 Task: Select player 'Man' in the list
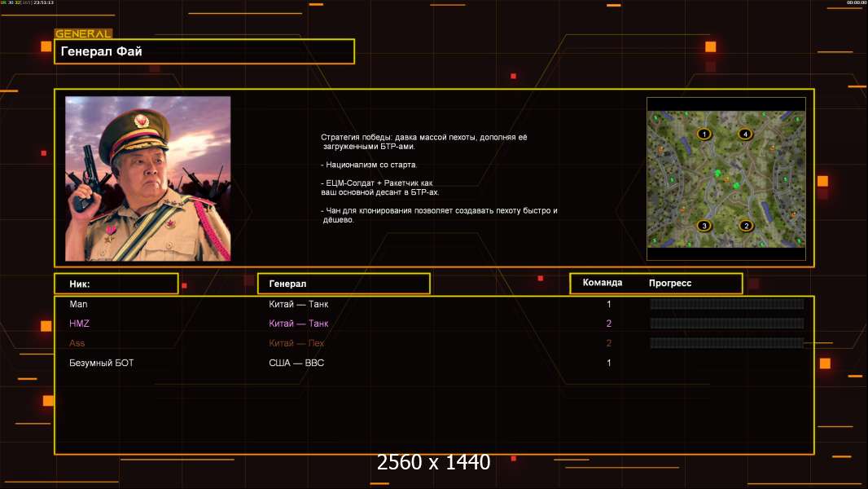point(78,304)
